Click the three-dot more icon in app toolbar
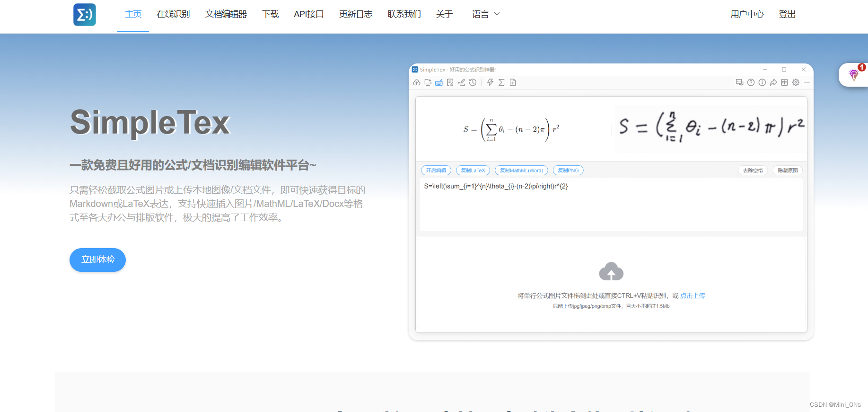 coord(807,82)
